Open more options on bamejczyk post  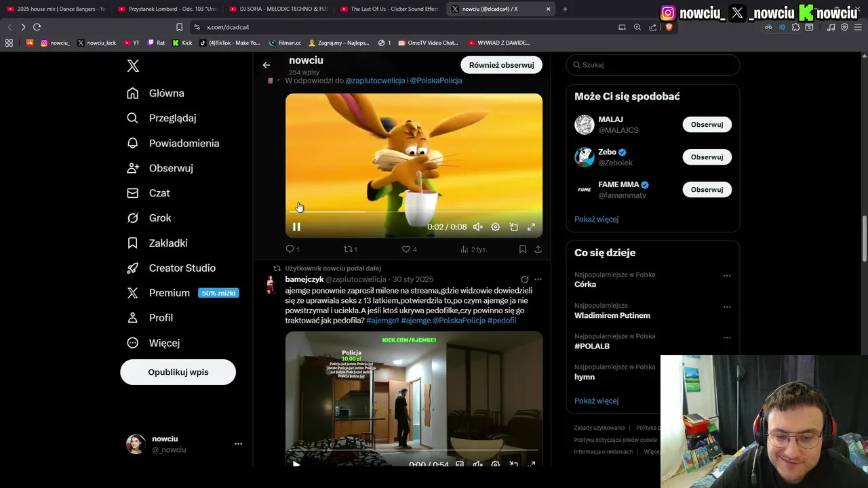[538, 279]
